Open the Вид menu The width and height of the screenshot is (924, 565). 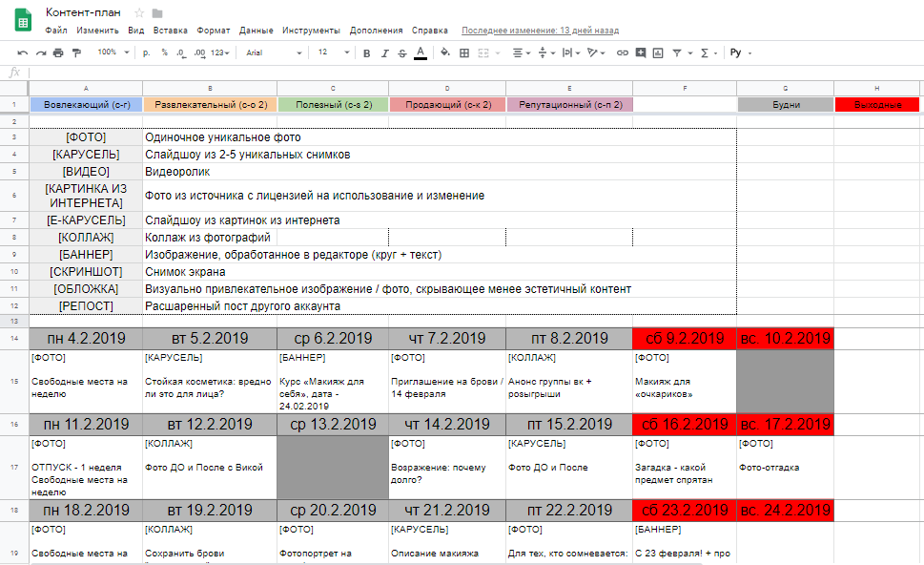pos(136,31)
